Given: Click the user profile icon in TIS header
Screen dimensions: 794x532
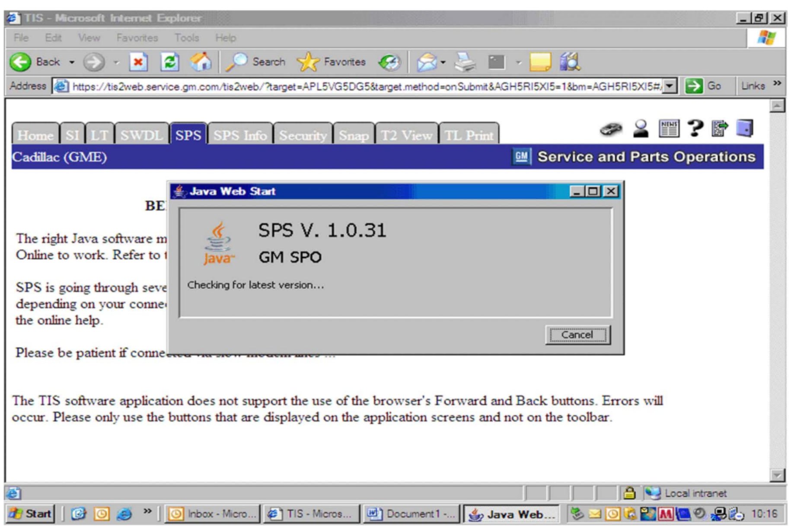Looking at the screenshot, I should [x=641, y=129].
